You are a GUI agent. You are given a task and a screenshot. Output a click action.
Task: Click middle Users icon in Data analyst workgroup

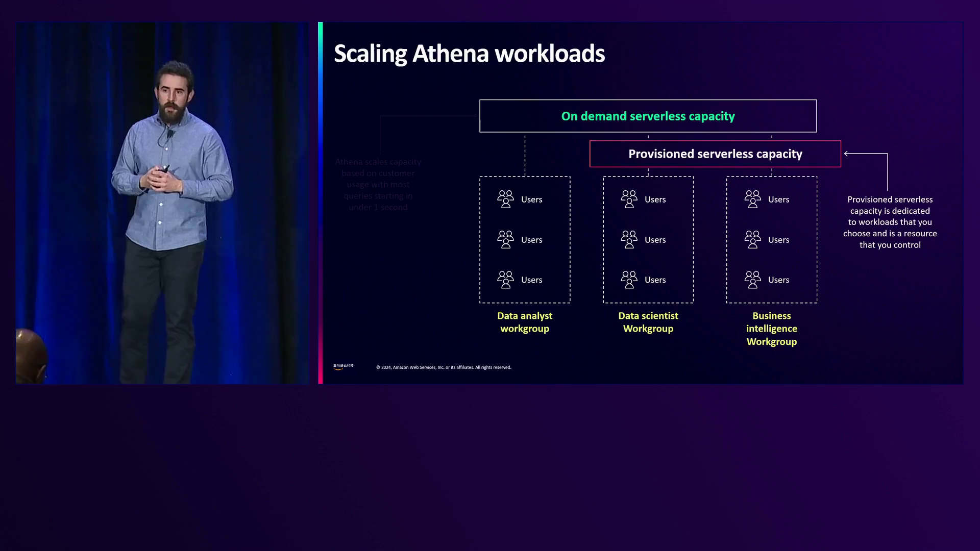click(505, 239)
